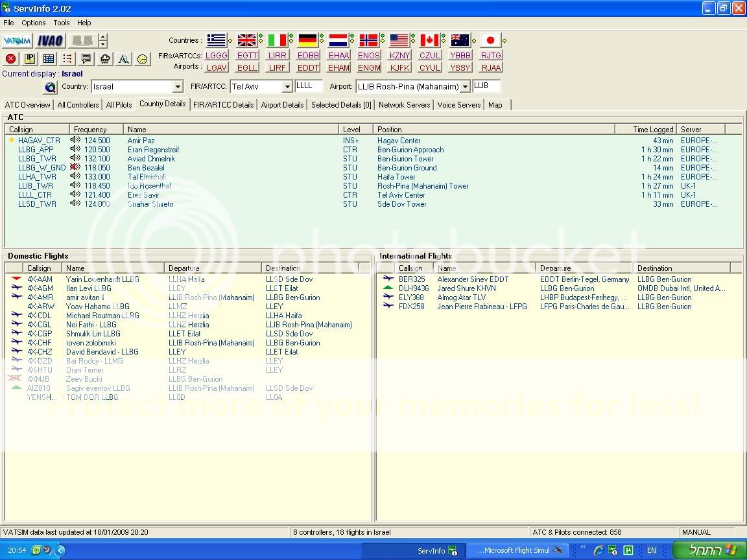
Task: Open the Options menu
Action: click(x=34, y=23)
